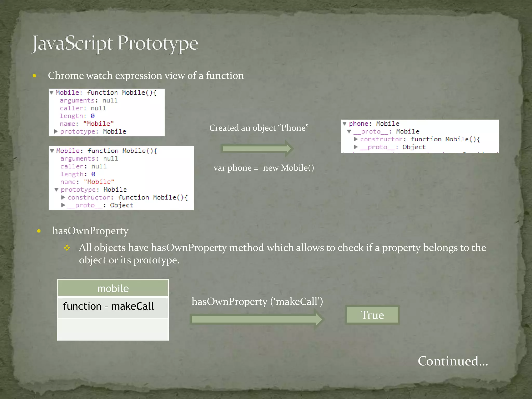Select arguments: null in the top watch panel
Screen dimensions: 532x399
[89, 101]
